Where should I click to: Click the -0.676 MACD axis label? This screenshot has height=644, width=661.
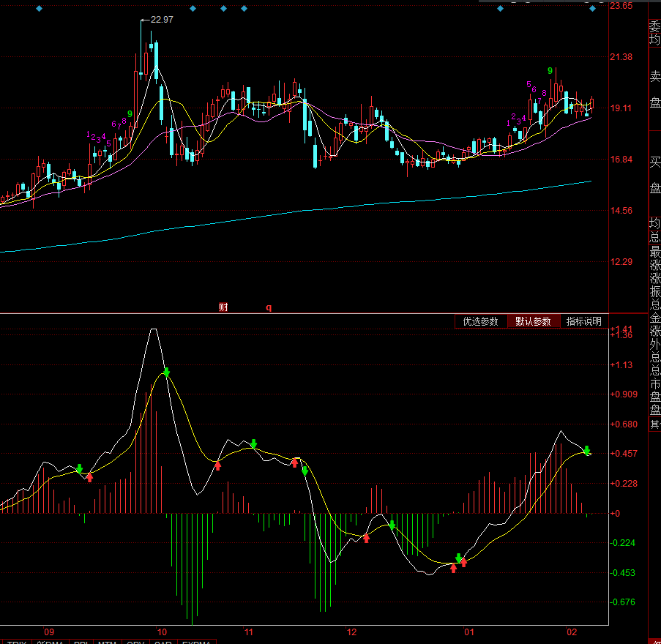click(x=622, y=602)
